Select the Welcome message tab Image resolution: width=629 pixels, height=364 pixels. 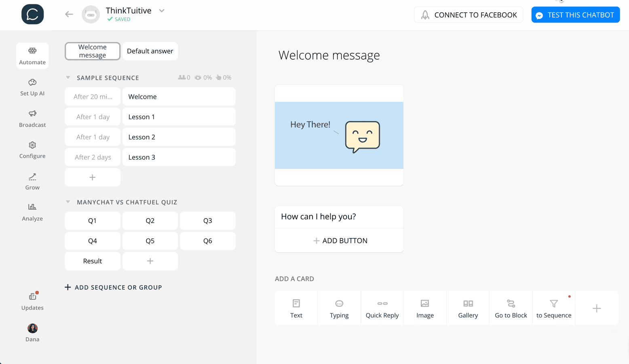click(92, 51)
